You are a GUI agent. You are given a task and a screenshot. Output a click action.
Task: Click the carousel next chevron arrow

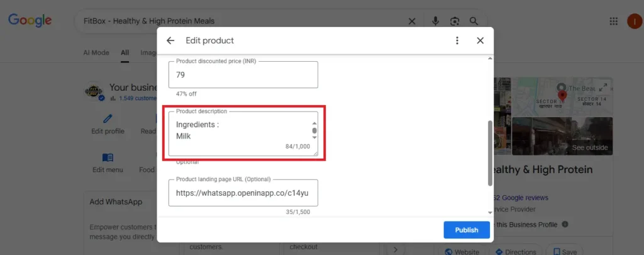tap(396, 249)
